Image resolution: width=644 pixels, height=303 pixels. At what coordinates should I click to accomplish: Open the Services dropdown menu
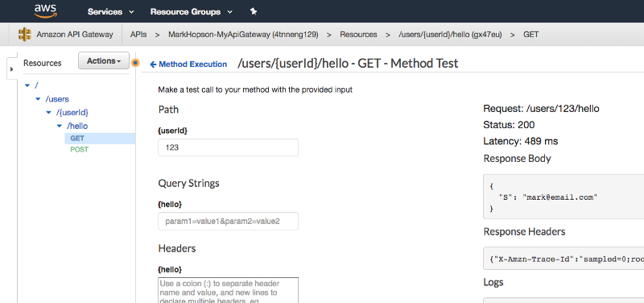coord(110,12)
